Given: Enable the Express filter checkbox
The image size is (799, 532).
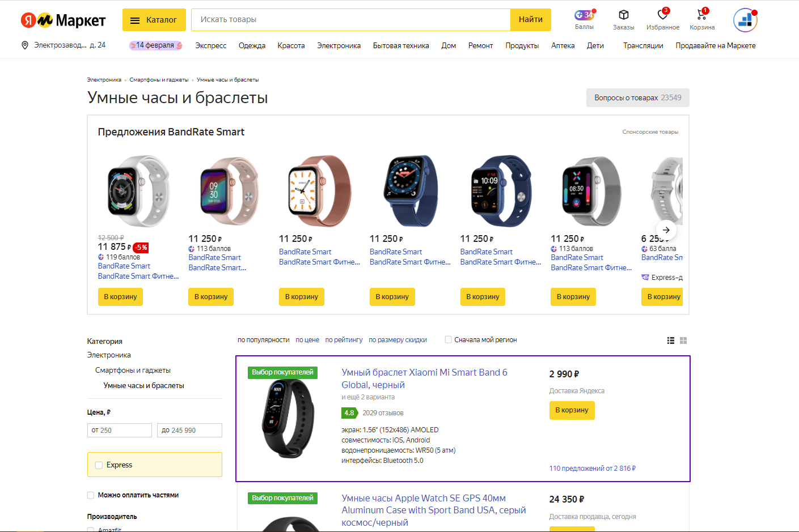Looking at the screenshot, I should [x=99, y=465].
